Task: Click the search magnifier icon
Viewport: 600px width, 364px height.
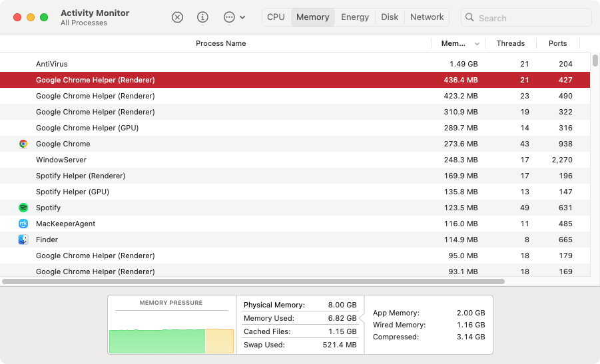Action: coord(469,17)
